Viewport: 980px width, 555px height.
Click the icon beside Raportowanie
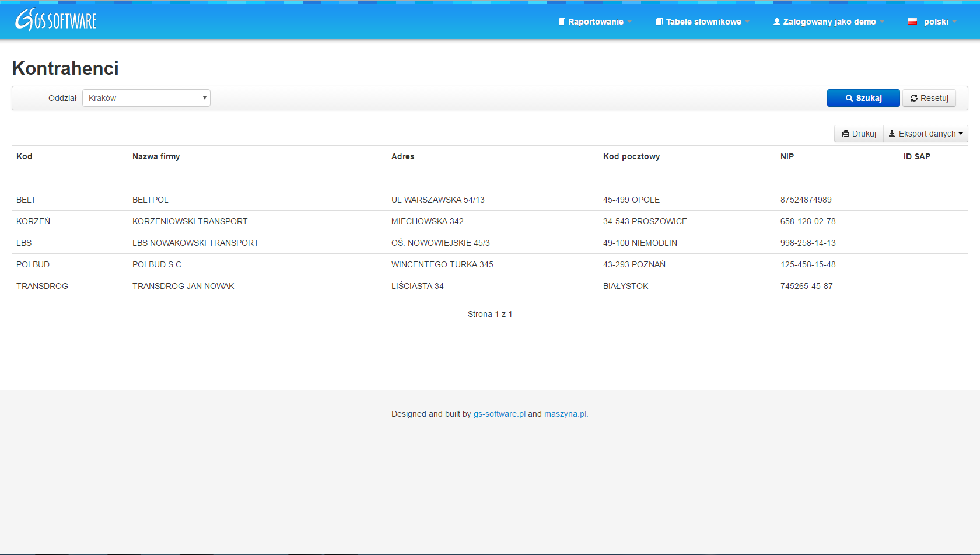[562, 22]
